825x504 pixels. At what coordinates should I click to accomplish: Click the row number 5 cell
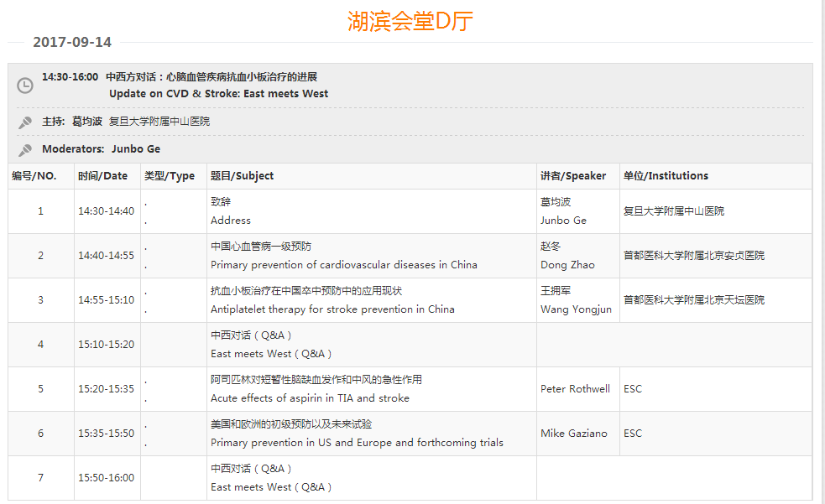(40, 389)
